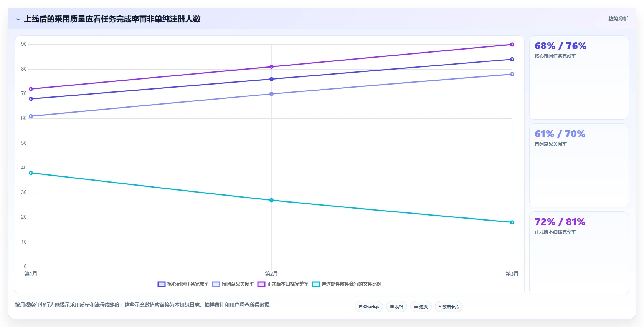The width and height of the screenshot is (644, 327).
Task: Click the 第3月 point at 78 on the 审阅意见关闭率 line
Action: [512, 74]
